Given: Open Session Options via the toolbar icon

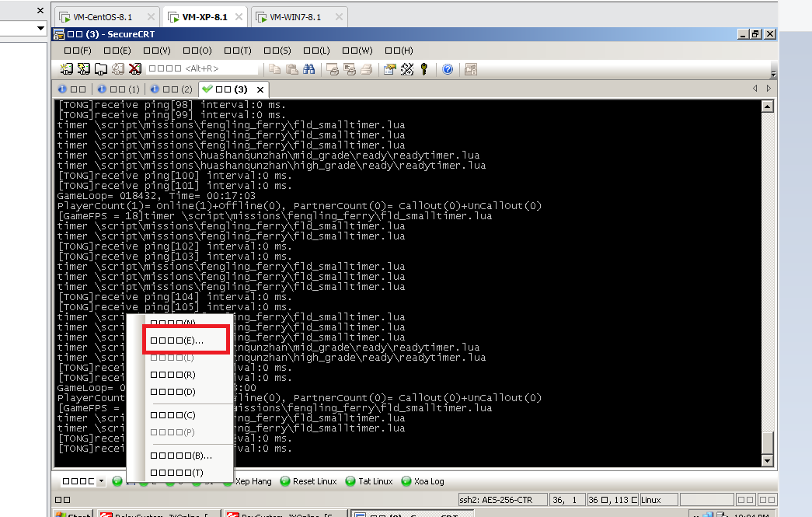Looking at the screenshot, I should (388, 69).
